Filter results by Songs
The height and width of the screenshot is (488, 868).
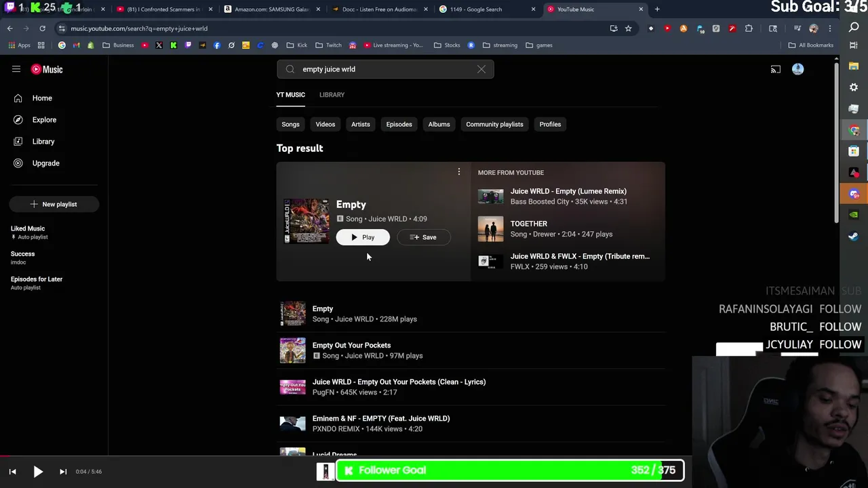(x=290, y=124)
